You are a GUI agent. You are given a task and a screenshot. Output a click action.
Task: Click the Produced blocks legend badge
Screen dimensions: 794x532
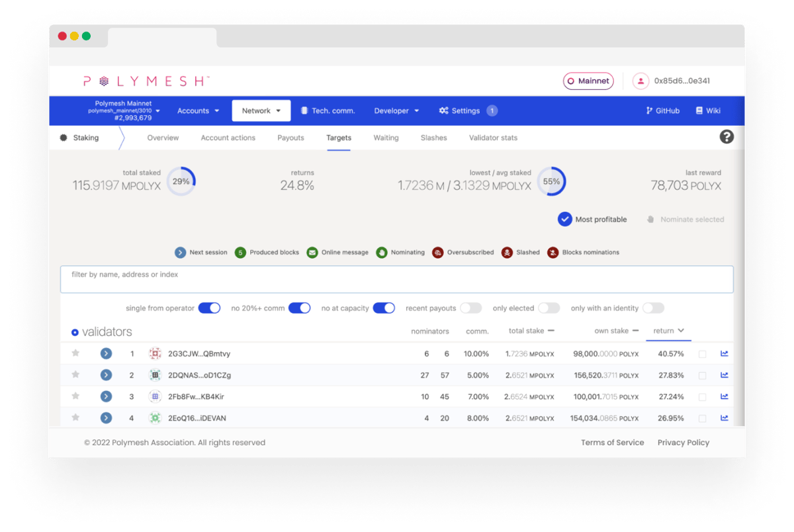[x=241, y=252]
